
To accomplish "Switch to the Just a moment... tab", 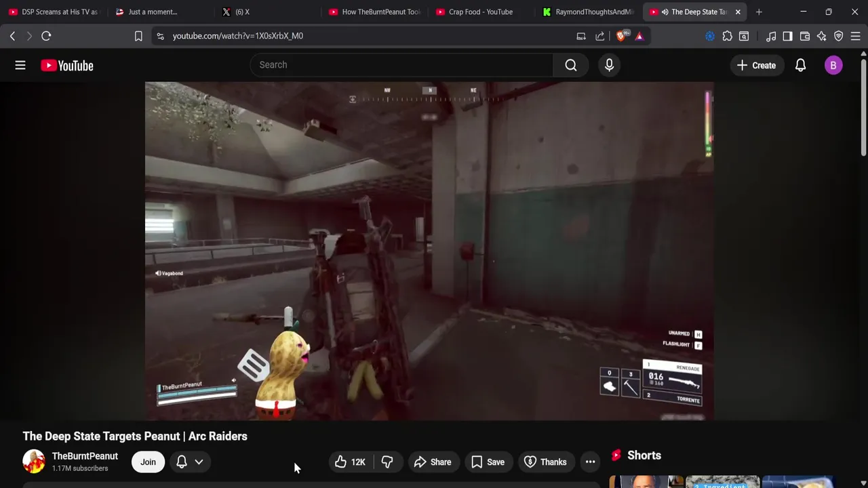I will 161,12.
